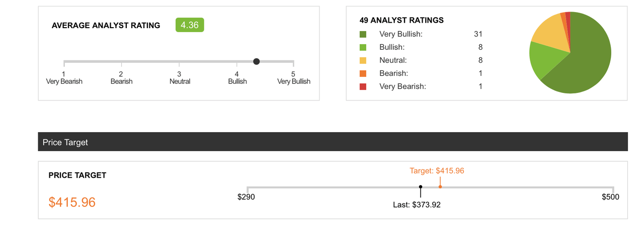
Task: Click the Neutral yellow legend swatch
Action: (x=363, y=60)
